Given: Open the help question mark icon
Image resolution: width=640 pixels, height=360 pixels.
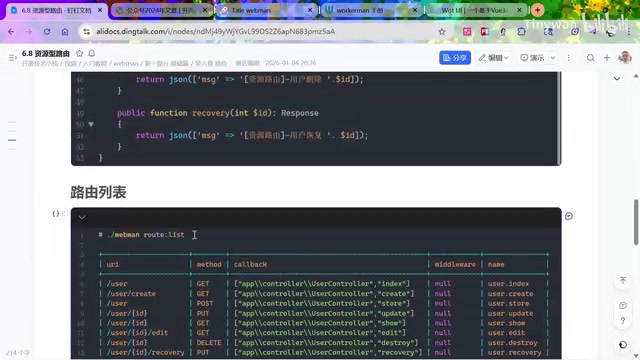Looking at the screenshot, I should point(623,321).
